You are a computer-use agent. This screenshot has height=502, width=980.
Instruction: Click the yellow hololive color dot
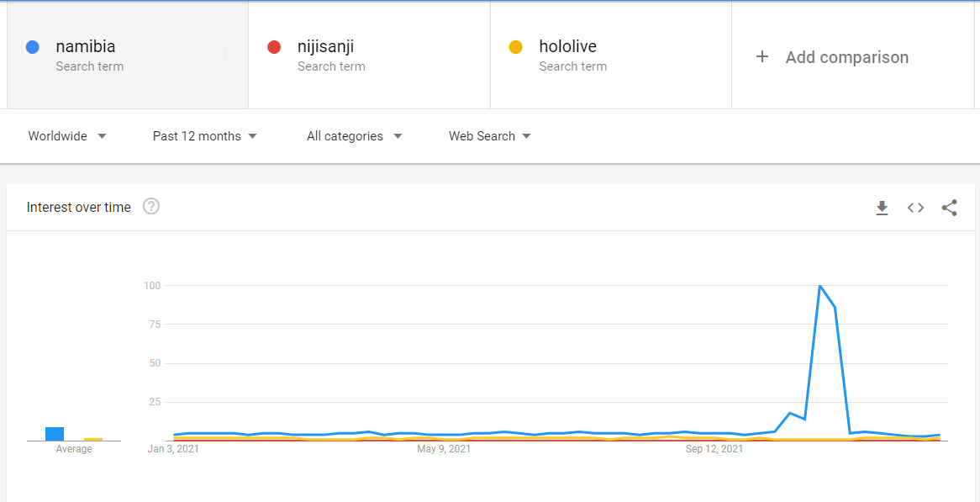tap(515, 47)
